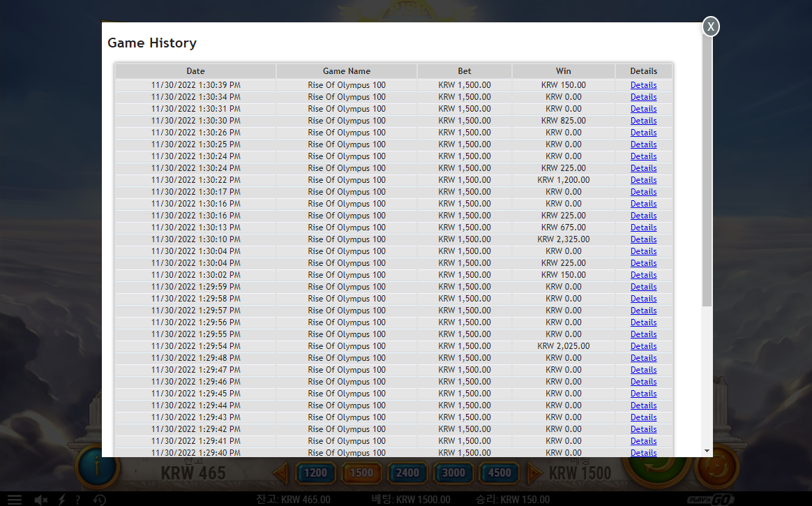The width and height of the screenshot is (812, 506).
Task: Click the Bet column header
Action: (465, 71)
